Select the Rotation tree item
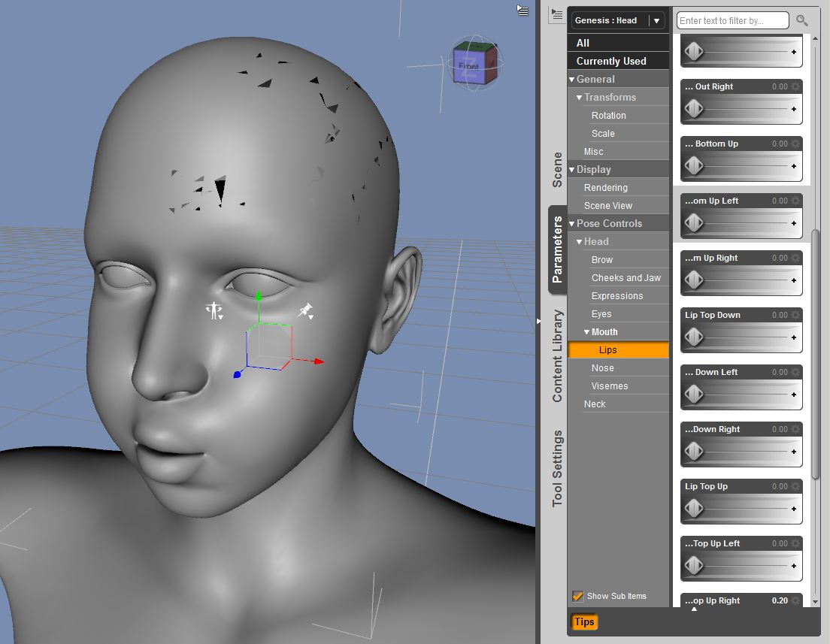The image size is (830, 644). [608, 116]
